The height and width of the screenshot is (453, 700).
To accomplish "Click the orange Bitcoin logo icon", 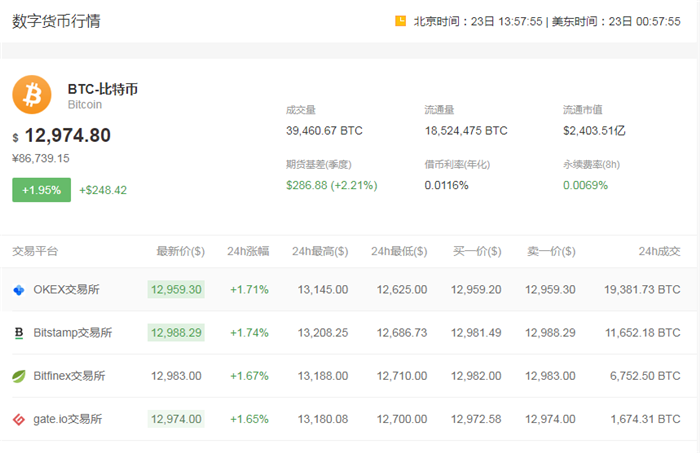I will pos(32,95).
